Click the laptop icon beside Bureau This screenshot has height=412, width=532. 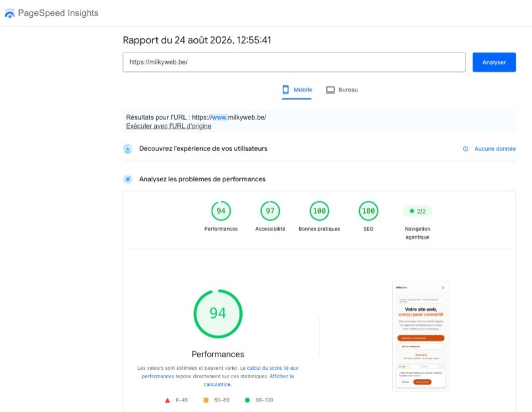(x=330, y=90)
